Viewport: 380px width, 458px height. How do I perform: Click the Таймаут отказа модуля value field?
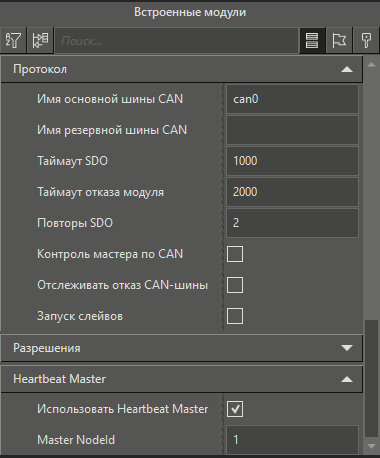pos(292,192)
